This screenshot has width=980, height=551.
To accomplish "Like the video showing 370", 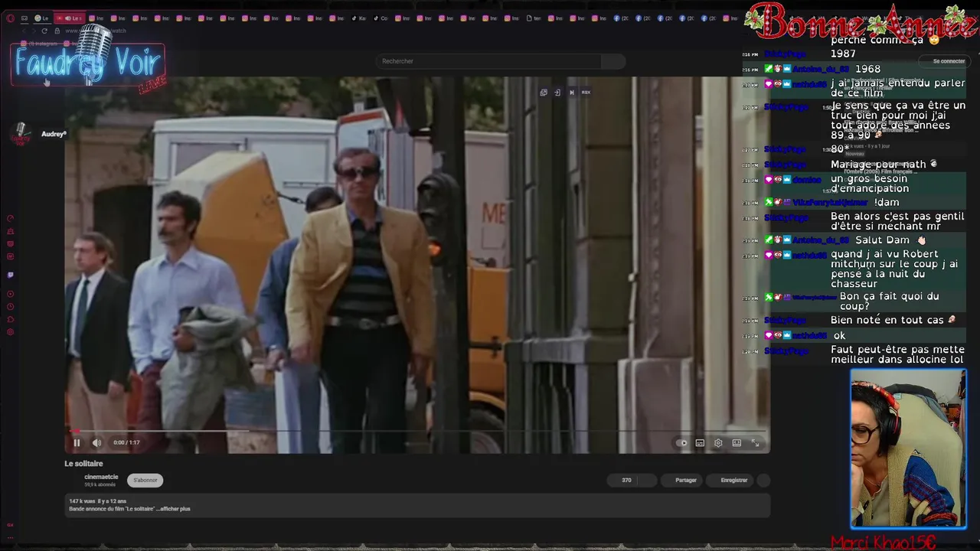I will tap(622, 480).
